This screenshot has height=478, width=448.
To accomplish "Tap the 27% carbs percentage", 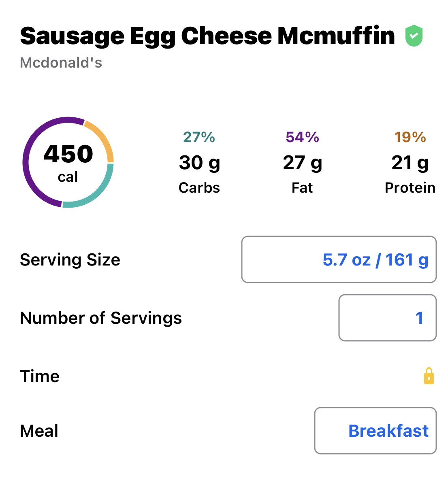I will pos(199,137).
